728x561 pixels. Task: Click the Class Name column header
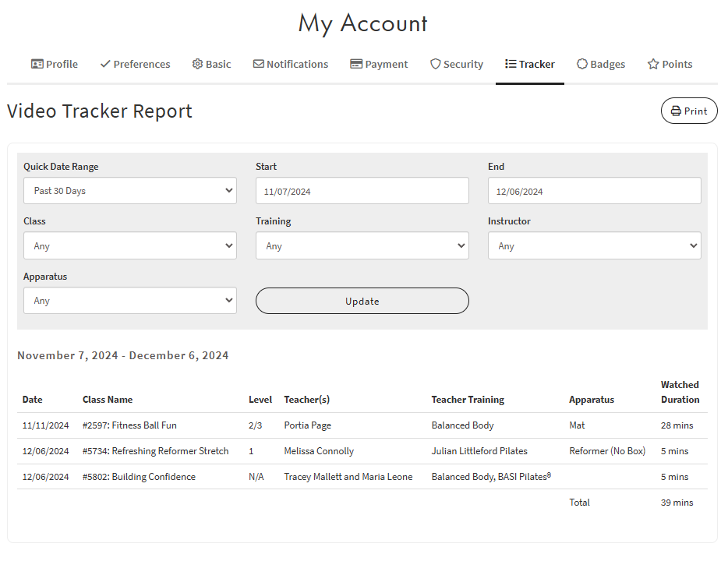(x=108, y=400)
